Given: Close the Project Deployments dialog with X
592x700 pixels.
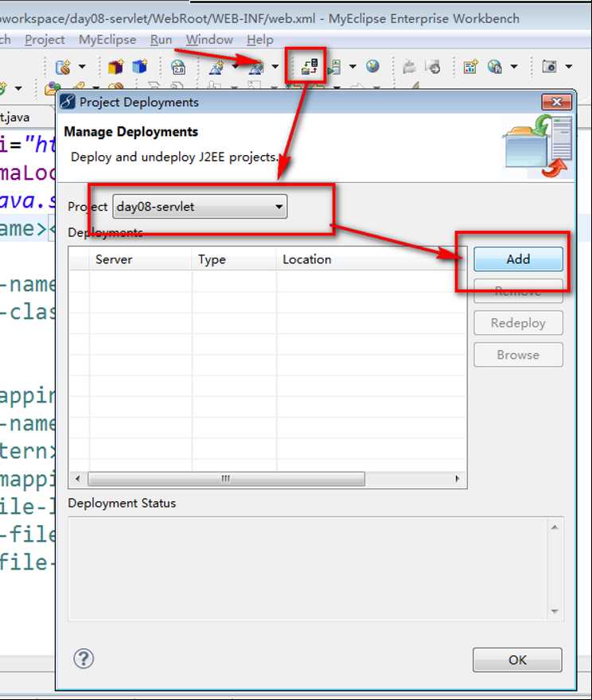Looking at the screenshot, I should (556, 102).
